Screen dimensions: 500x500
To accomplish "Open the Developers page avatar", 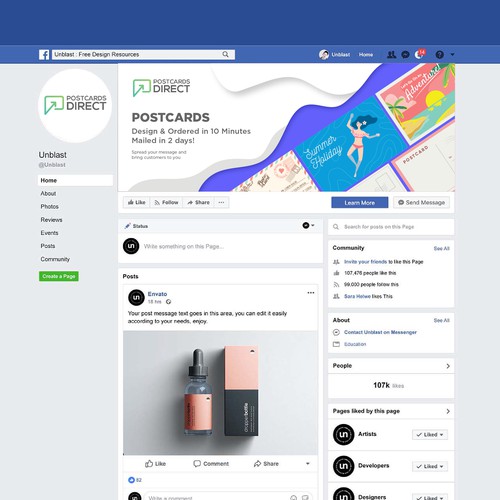I will 344,466.
